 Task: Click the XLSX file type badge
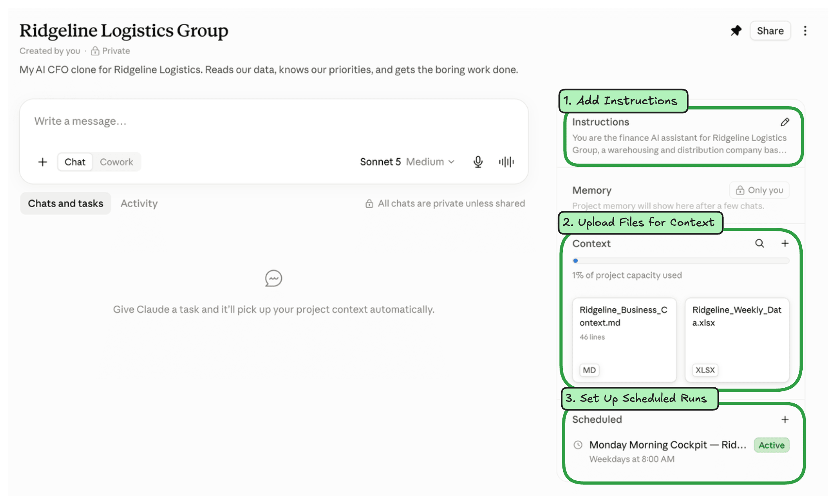[705, 370]
